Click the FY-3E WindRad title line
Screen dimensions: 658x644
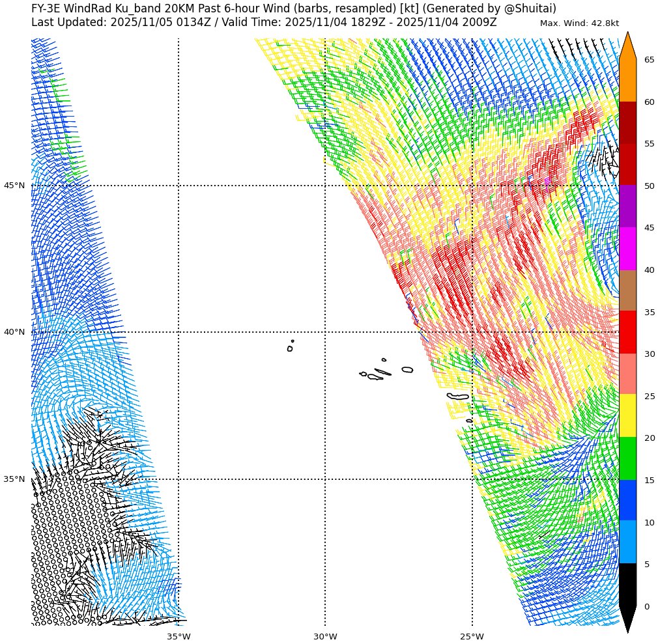293,8
